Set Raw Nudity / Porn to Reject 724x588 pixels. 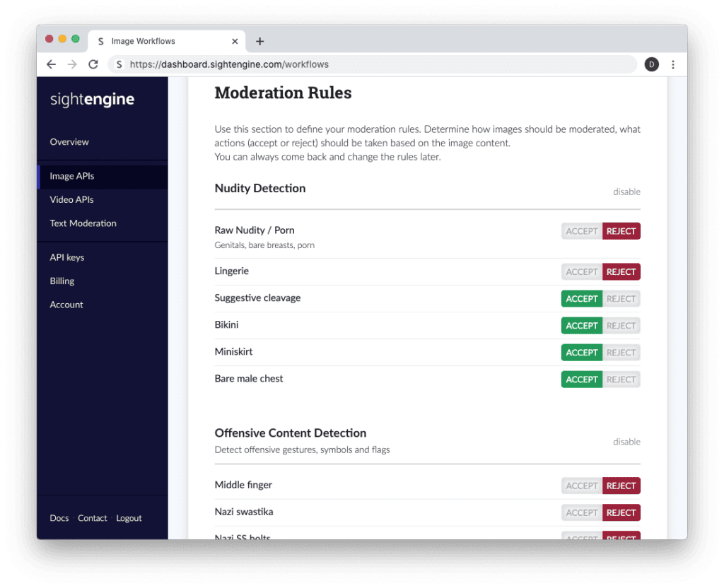tap(621, 231)
